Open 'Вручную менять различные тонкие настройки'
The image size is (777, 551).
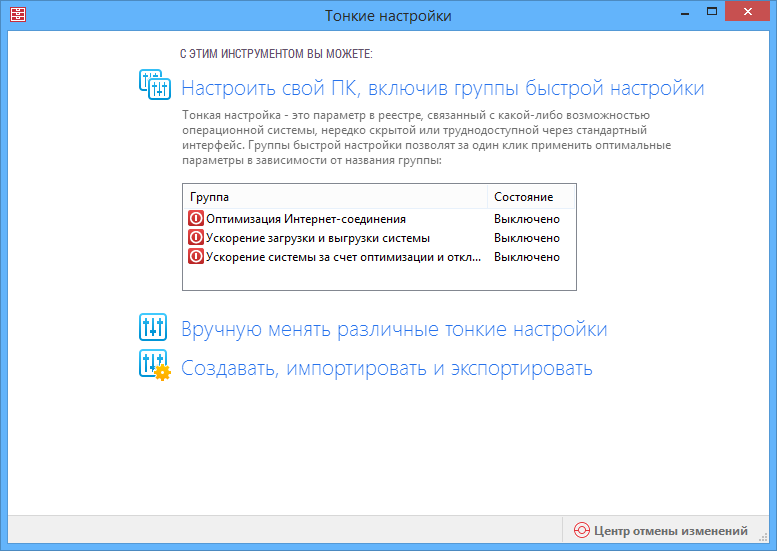tap(394, 330)
